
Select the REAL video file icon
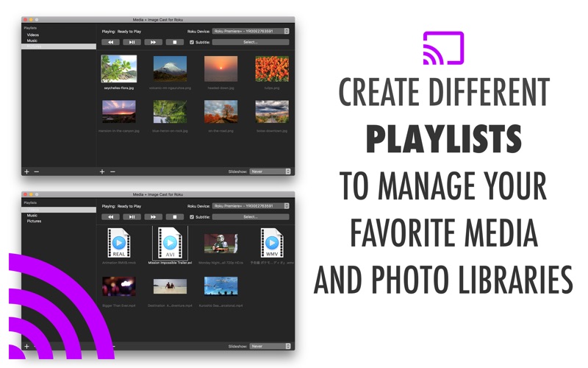coord(119,243)
